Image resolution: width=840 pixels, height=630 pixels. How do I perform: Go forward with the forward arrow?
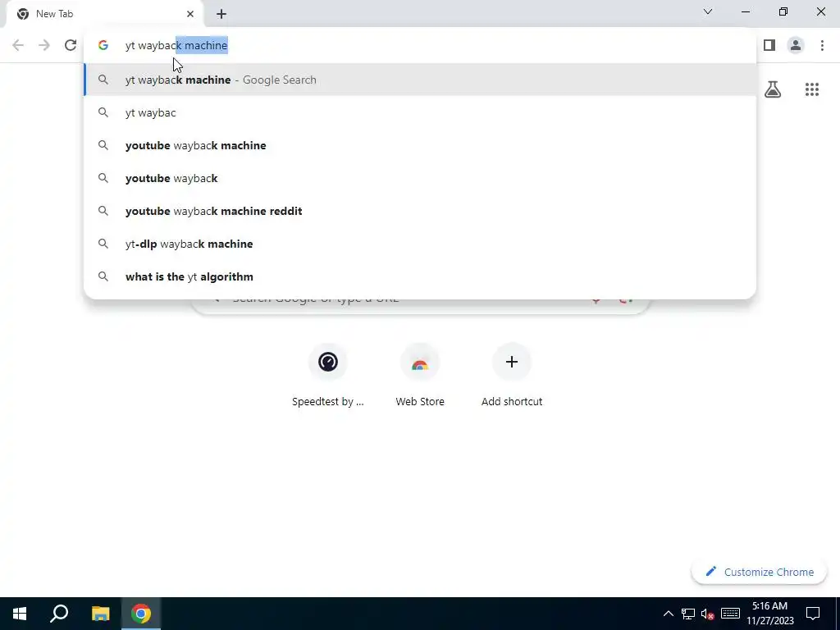[x=44, y=45]
